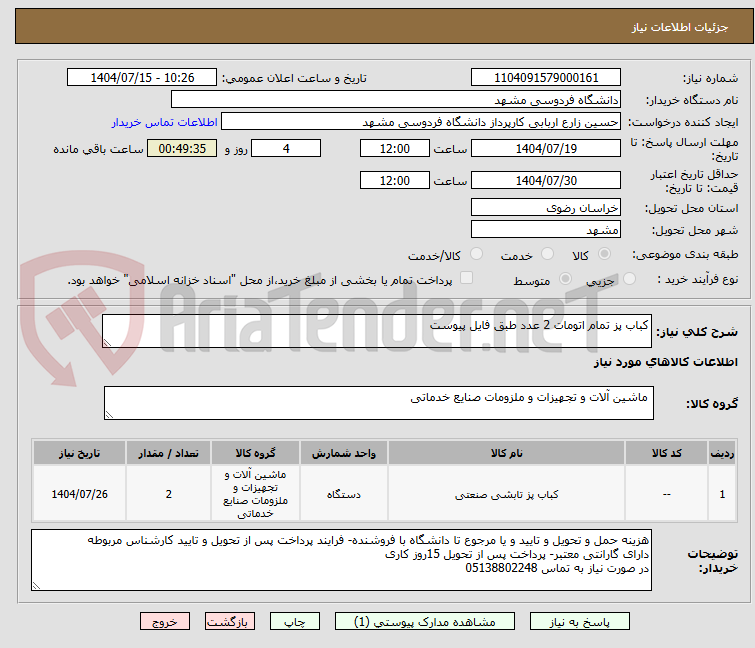Viewport: 755px width, 648px height.
Task: Click the پاسخ به نیاز button
Action: [x=579, y=622]
